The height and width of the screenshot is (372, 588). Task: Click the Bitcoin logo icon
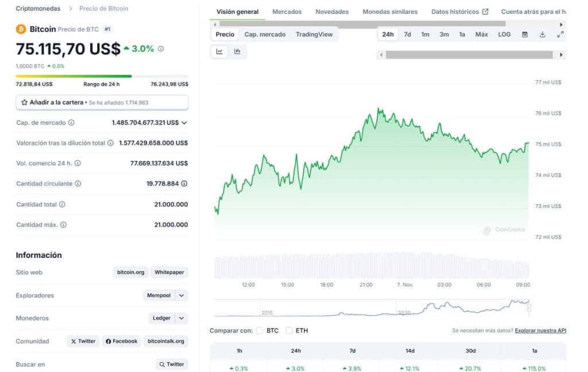[21, 29]
